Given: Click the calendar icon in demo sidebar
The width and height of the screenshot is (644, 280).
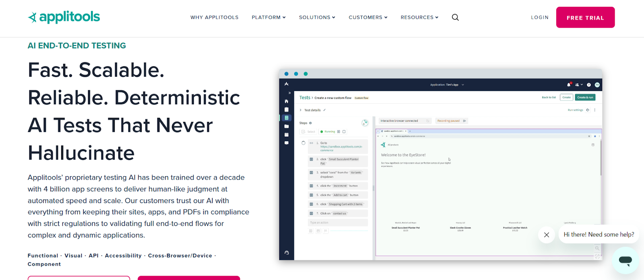Looking at the screenshot, I should tap(287, 135).
